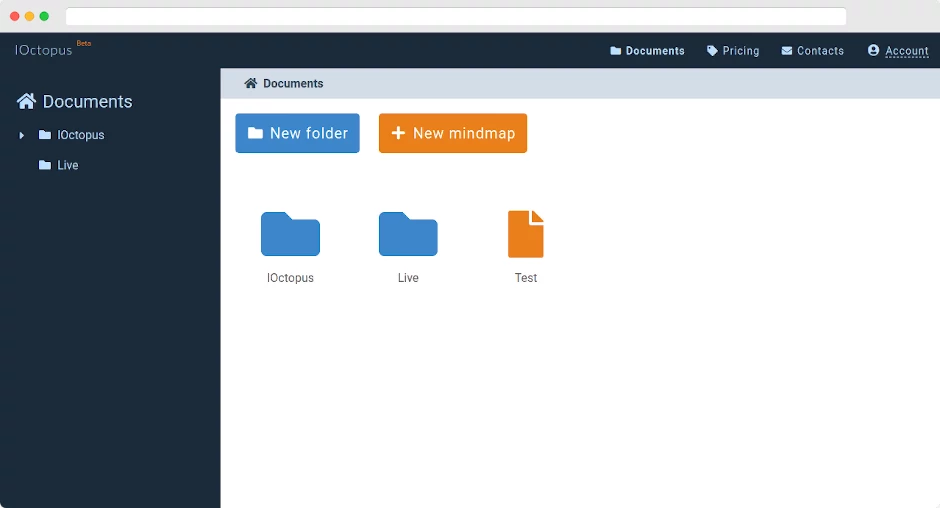Expand the IOctopus folder tree arrow
Screen dimensions: 940x508
(x=22, y=135)
